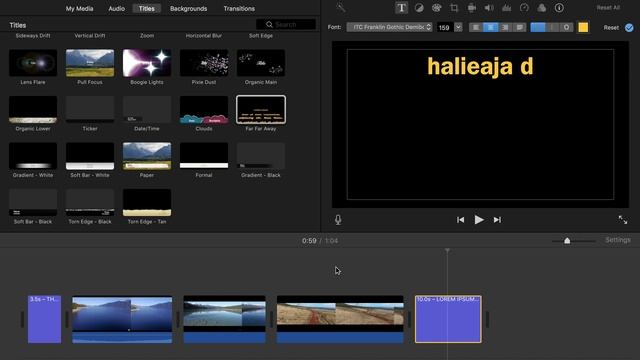Select the Clouds title

[x=204, y=109]
